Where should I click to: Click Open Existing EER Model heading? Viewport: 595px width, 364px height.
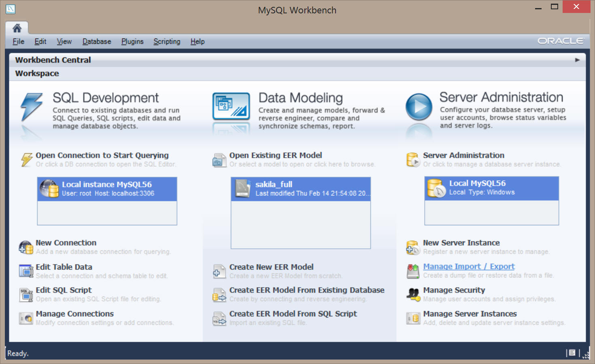276,155
